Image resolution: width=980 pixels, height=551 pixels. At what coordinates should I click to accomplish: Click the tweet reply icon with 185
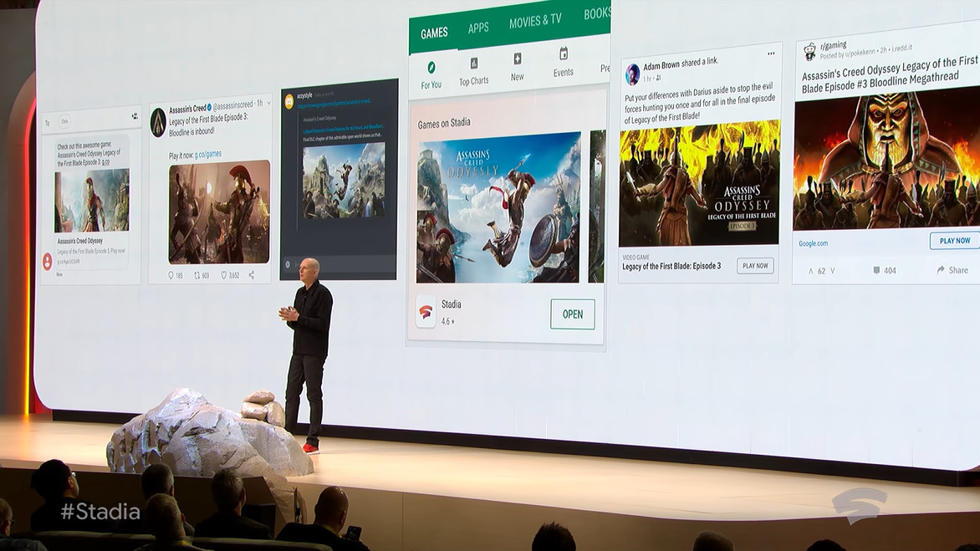coord(171,276)
